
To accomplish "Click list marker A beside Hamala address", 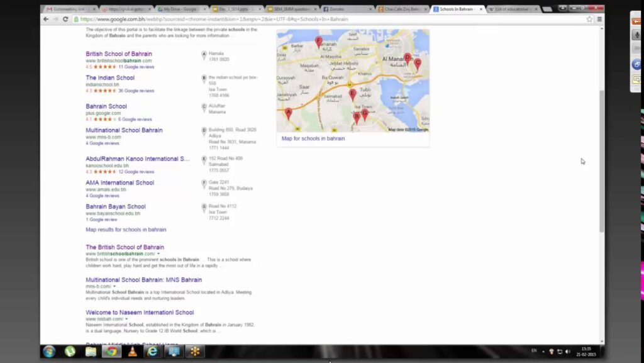I will pos(204,55).
